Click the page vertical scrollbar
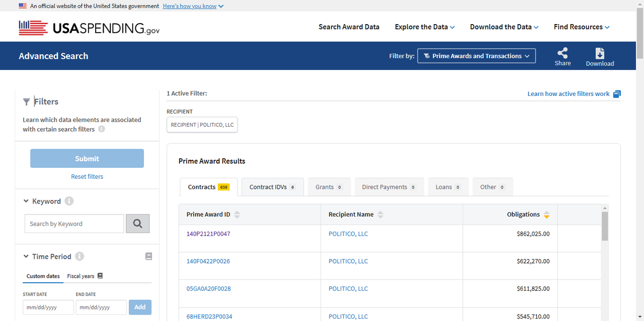Screen dimensions: 644x321 point(640,33)
